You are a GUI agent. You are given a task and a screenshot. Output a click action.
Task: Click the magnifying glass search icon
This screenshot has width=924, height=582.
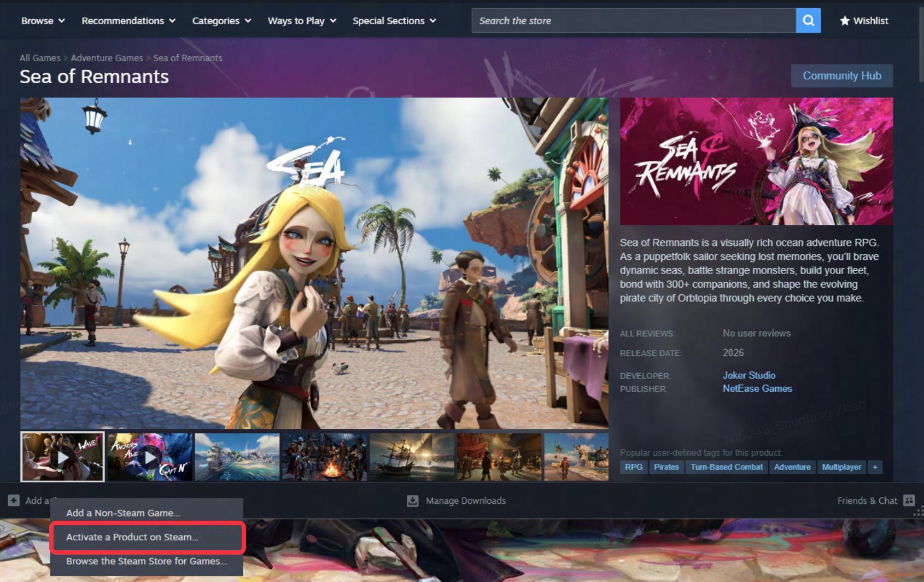(x=808, y=21)
